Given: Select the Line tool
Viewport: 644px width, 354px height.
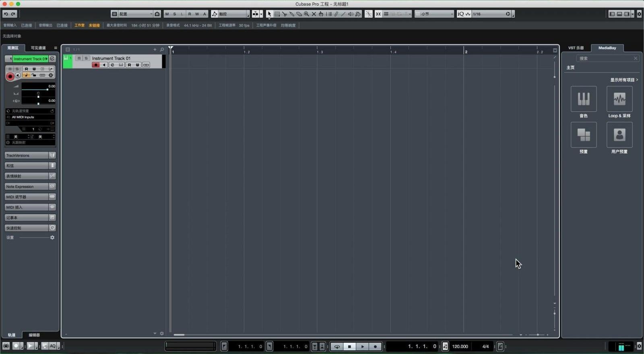Looking at the screenshot, I should tap(343, 14).
